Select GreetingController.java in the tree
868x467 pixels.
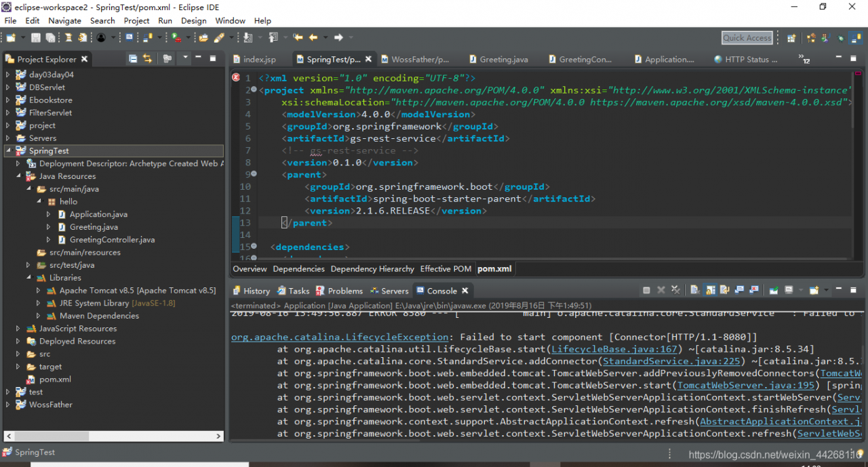(112, 240)
